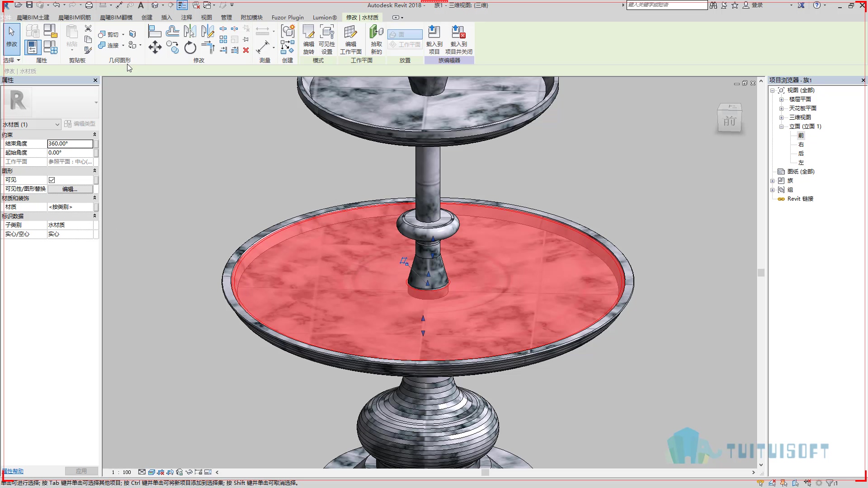Expand the 天花板平面 tree node

(x=781, y=108)
